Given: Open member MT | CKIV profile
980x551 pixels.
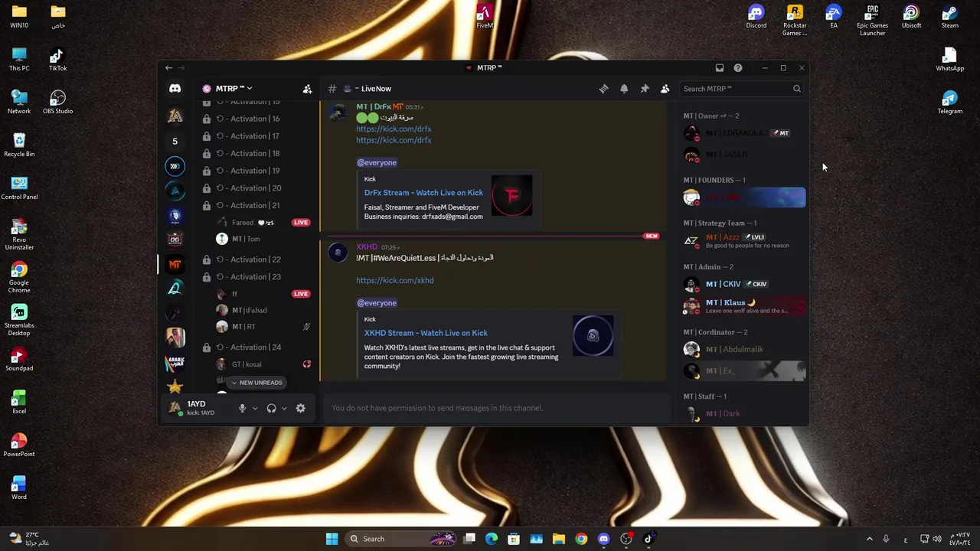Looking at the screenshot, I should (x=743, y=285).
